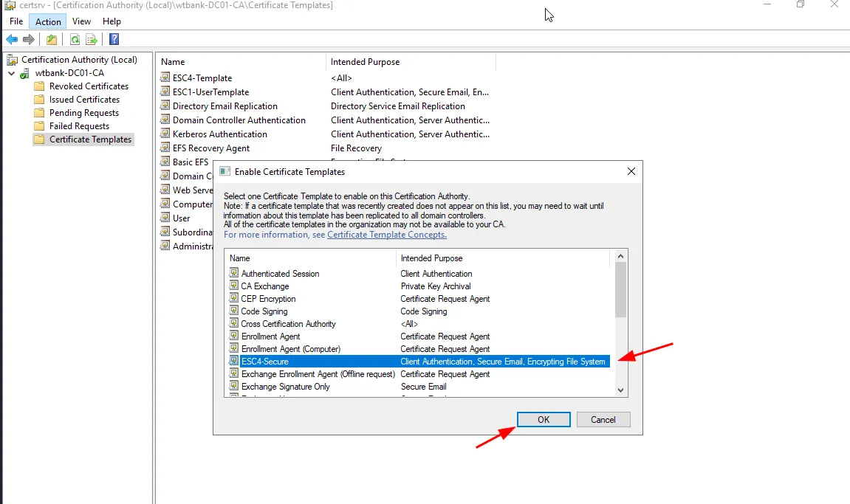850x504 pixels.
Task: Open the Action menu
Action: click(x=48, y=21)
